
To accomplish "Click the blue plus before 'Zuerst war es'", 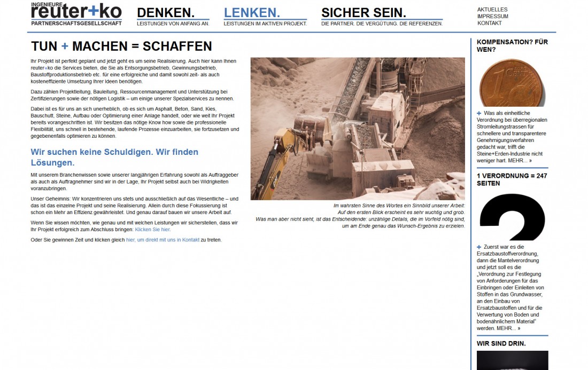I will point(479,247).
